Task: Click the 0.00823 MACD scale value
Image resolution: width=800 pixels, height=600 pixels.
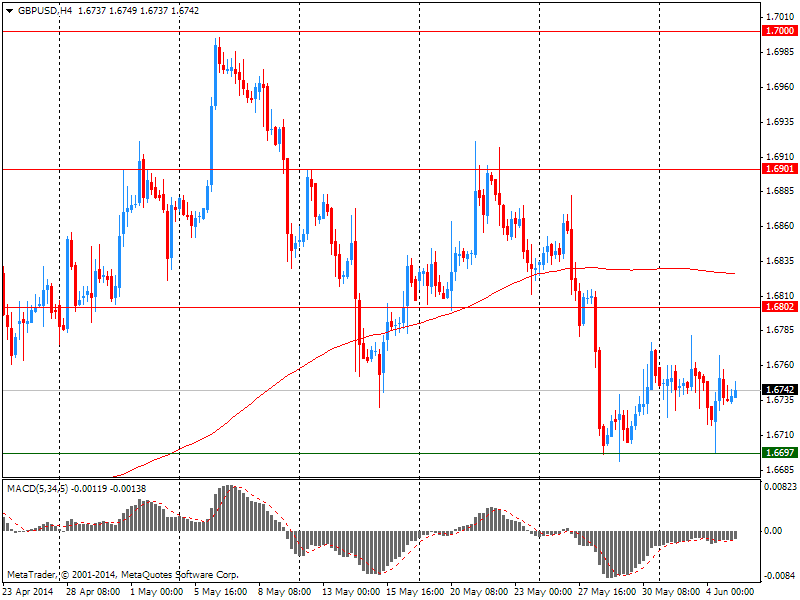Action: point(780,487)
